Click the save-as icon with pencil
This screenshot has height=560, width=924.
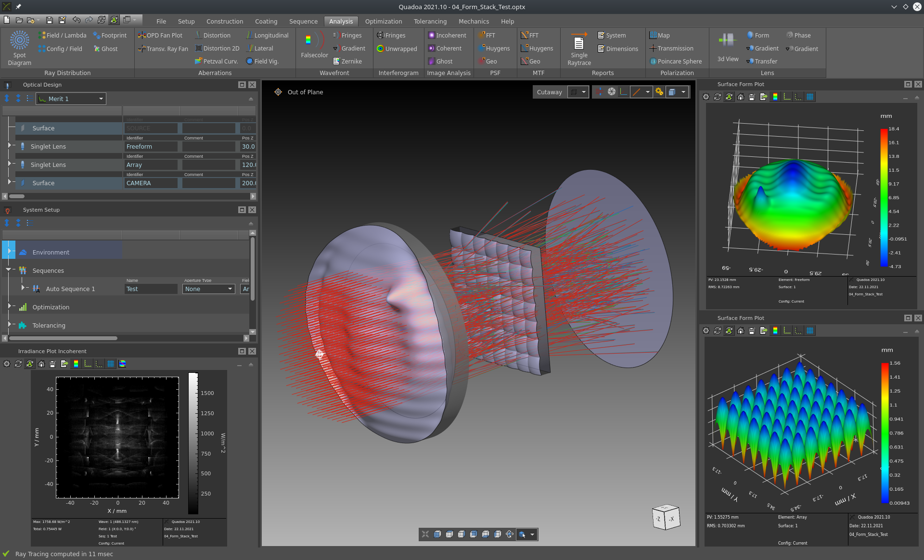(62, 20)
